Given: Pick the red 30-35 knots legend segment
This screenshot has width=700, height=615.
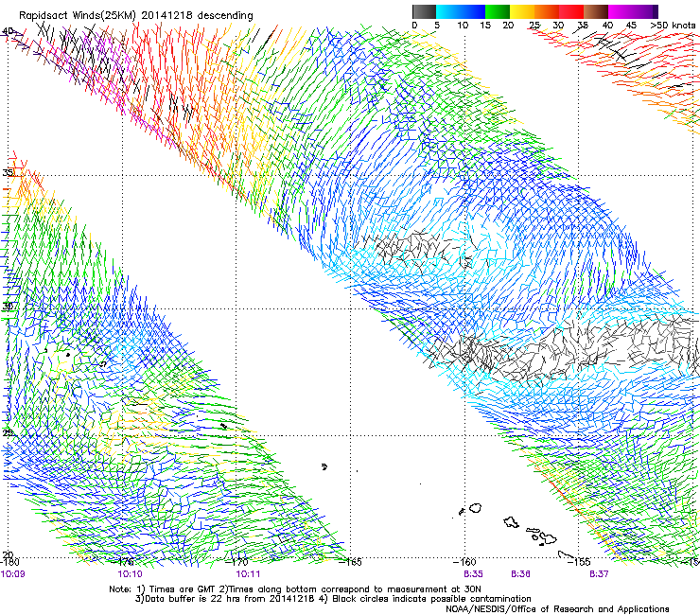Looking at the screenshot, I should coord(571,11).
